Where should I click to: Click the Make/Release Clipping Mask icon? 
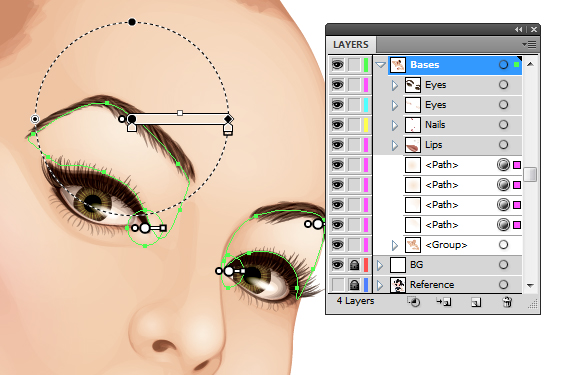coord(414,302)
